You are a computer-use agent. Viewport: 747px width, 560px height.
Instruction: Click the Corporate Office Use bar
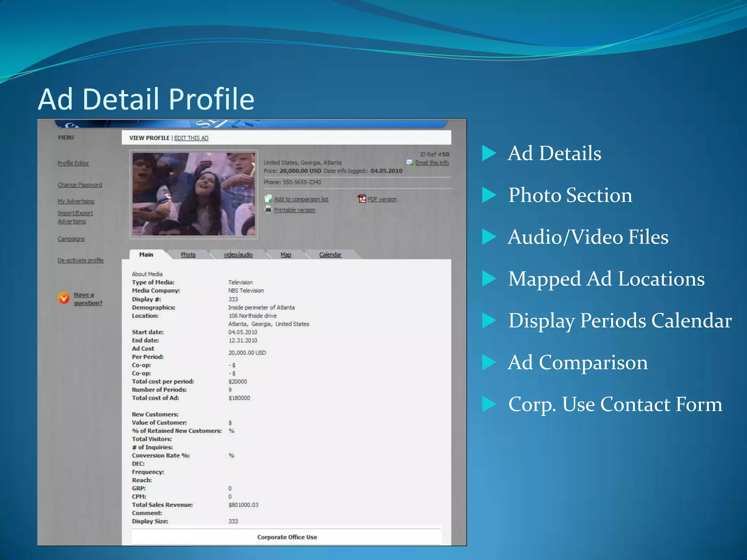pos(287,537)
